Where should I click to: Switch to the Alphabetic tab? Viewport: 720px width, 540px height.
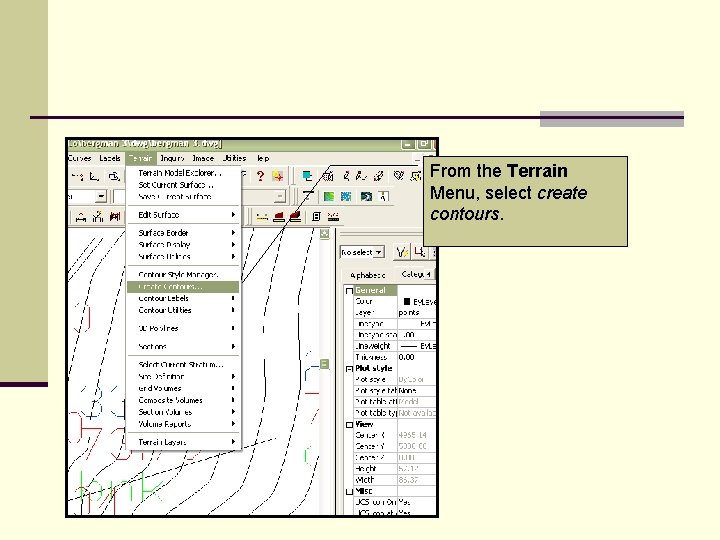point(367,276)
